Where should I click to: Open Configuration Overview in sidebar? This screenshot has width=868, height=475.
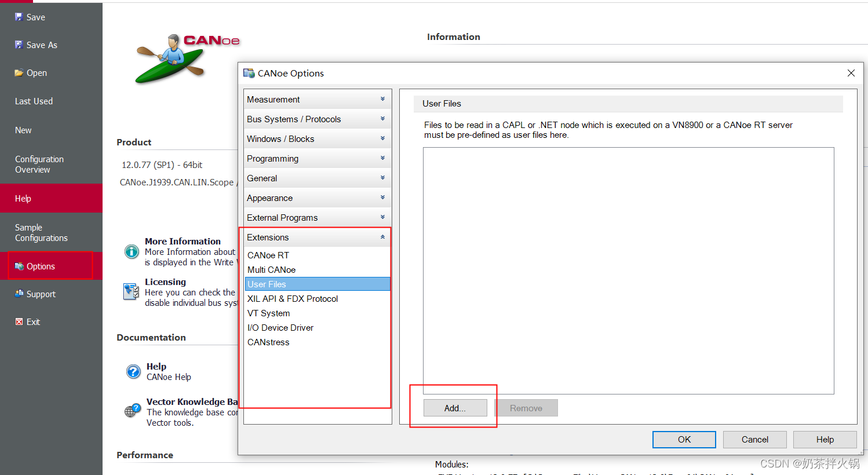pos(51,164)
